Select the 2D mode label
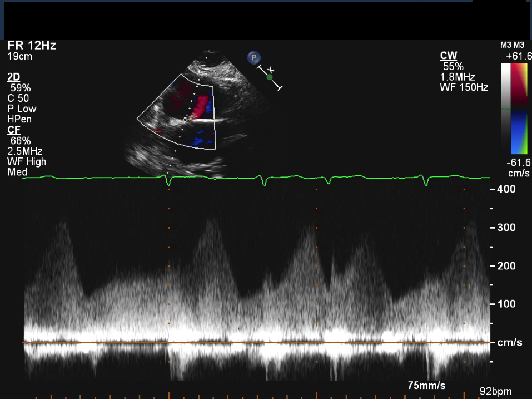Image resolution: width=532 pixels, height=399 pixels. click(14, 77)
